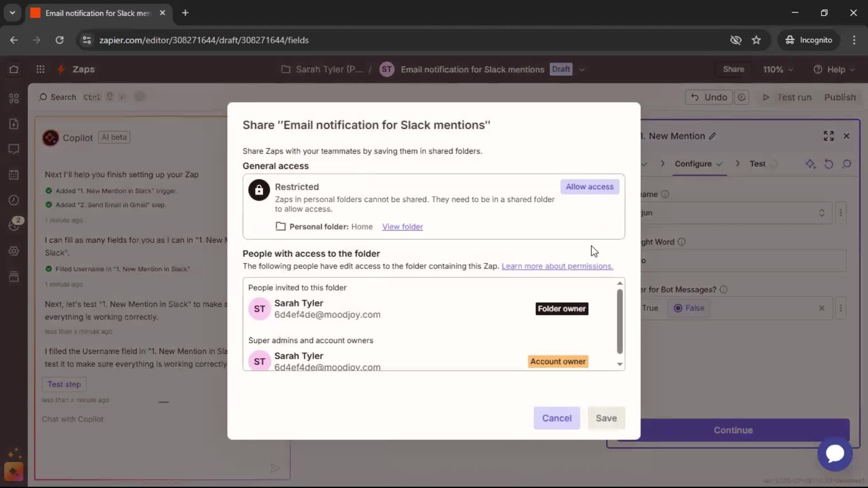Click the refresh fields icon in step panel
This screenshot has width=868, height=488.
[828, 164]
